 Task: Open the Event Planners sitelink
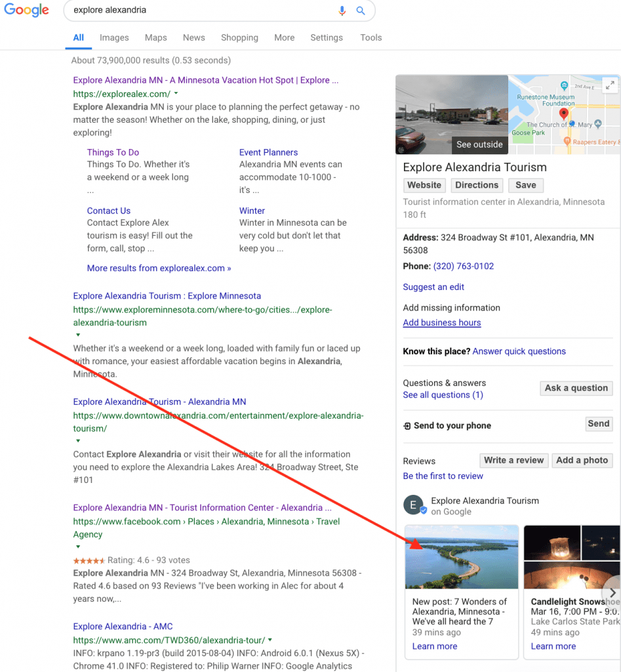click(x=268, y=152)
